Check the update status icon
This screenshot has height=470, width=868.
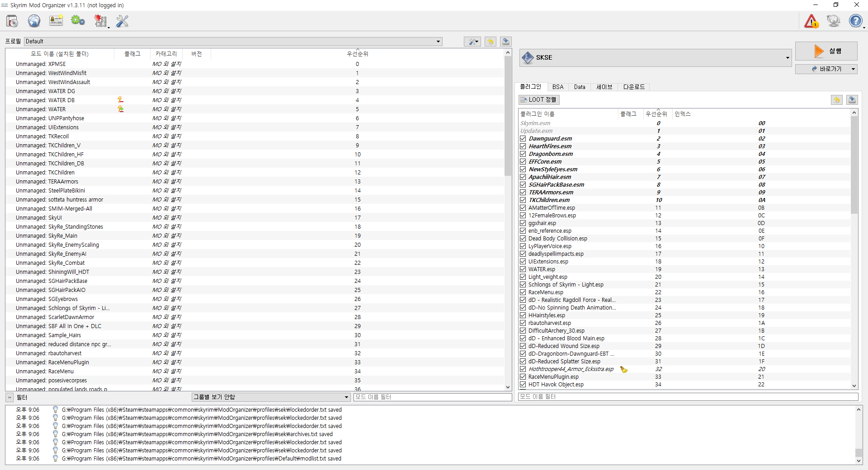coord(833,21)
